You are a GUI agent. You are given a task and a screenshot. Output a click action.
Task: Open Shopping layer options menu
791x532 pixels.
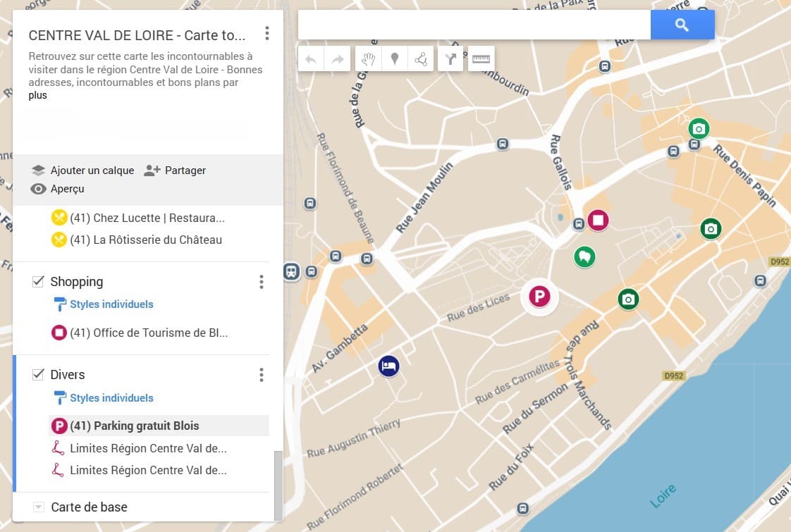[262, 282]
